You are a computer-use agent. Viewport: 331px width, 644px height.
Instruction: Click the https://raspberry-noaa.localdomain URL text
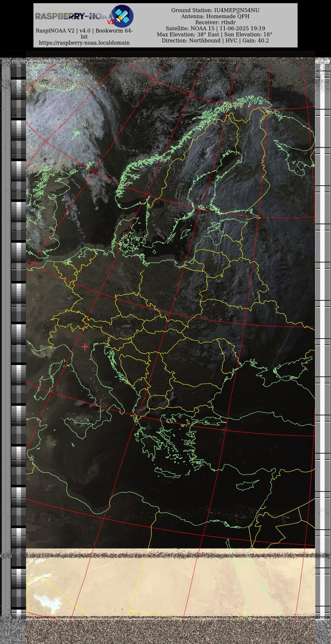coord(84,43)
